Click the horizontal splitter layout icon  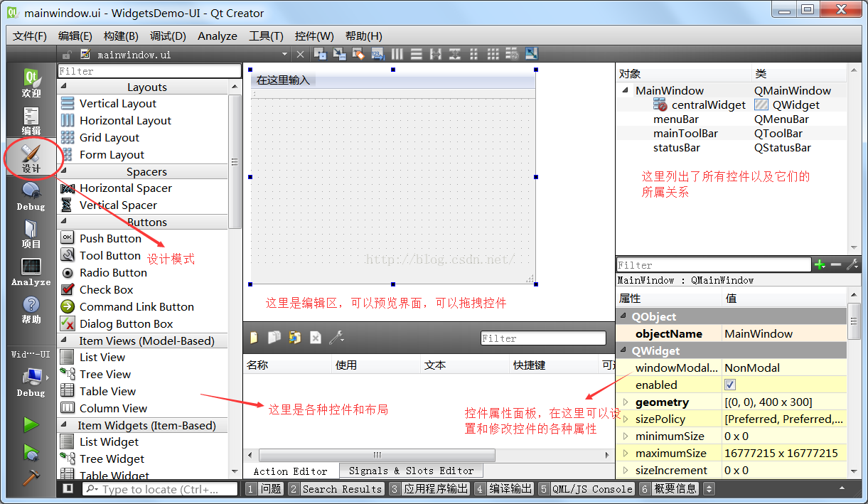(435, 54)
